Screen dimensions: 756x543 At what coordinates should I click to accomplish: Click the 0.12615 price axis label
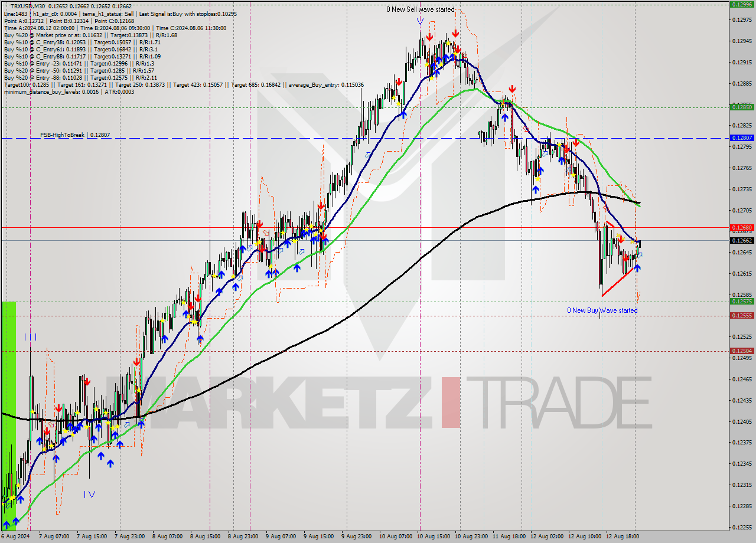[742, 273]
